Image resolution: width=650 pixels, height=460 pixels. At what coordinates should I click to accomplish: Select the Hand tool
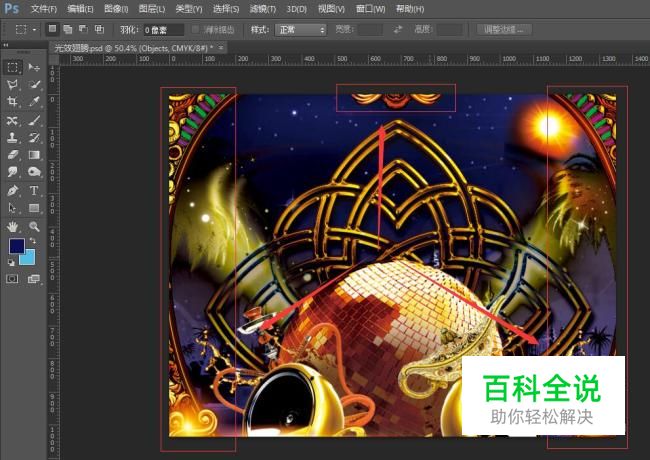[x=12, y=227]
